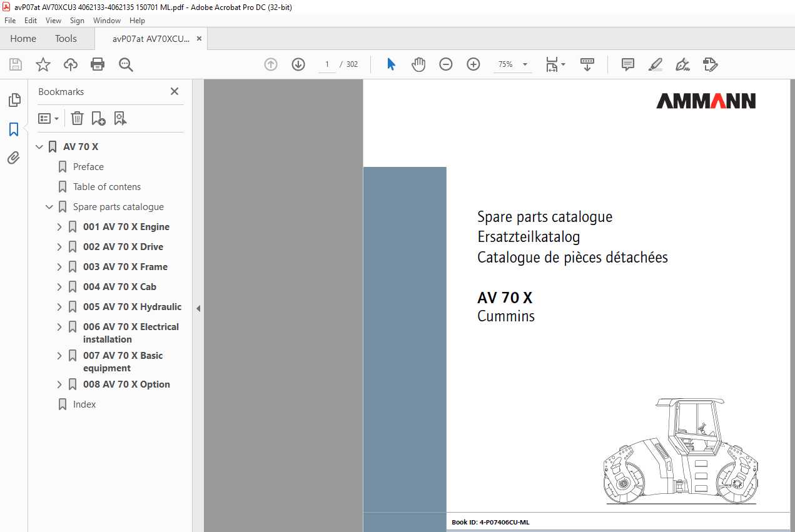
Task: Add a comment with sticky note icon
Action: [628, 64]
